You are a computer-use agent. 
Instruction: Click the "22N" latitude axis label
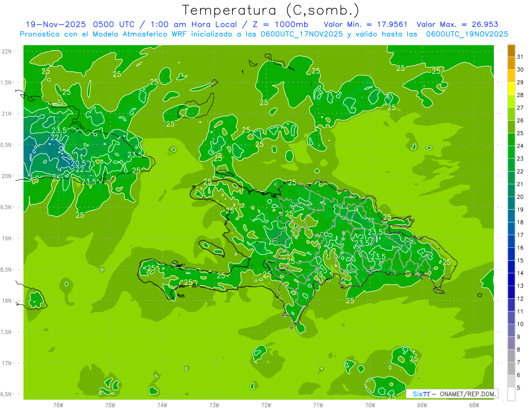tap(7, 51)
